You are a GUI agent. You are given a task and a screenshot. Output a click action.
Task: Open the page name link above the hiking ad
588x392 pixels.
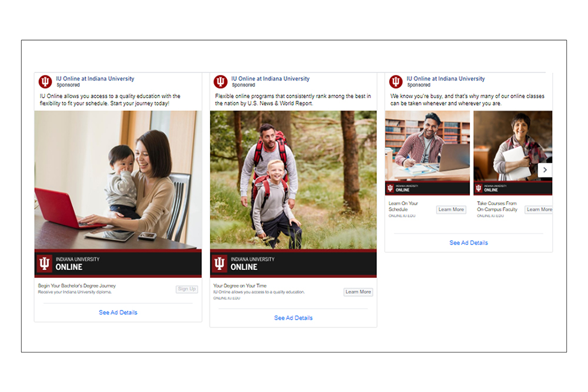[270, 79]
